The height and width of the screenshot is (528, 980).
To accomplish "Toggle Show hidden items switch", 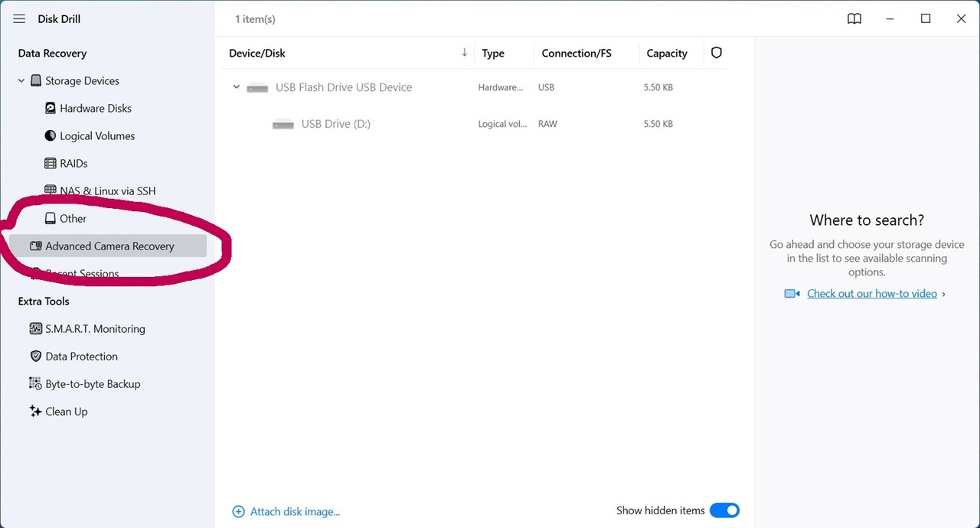I will click(x=724, y=510).
